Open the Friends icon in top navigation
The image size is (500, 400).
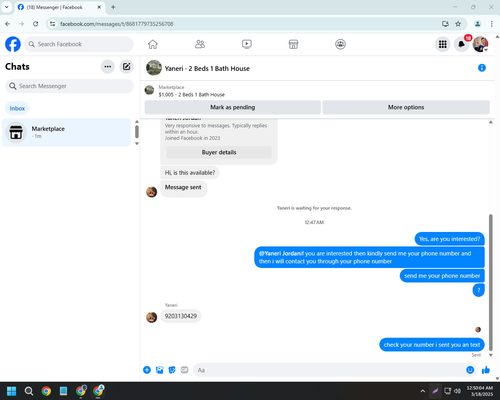200,44
